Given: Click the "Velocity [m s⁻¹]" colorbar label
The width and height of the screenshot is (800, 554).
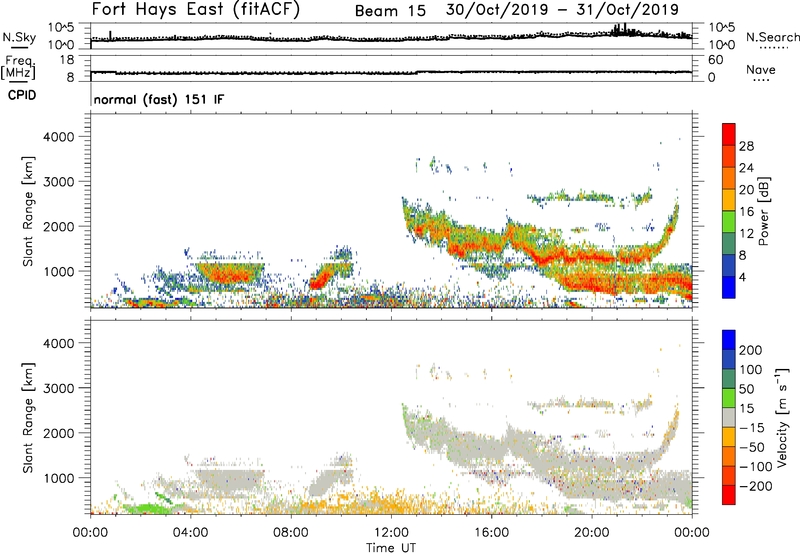Looking at the screenshot, I should pyautogui.click(x=782, y=417).
